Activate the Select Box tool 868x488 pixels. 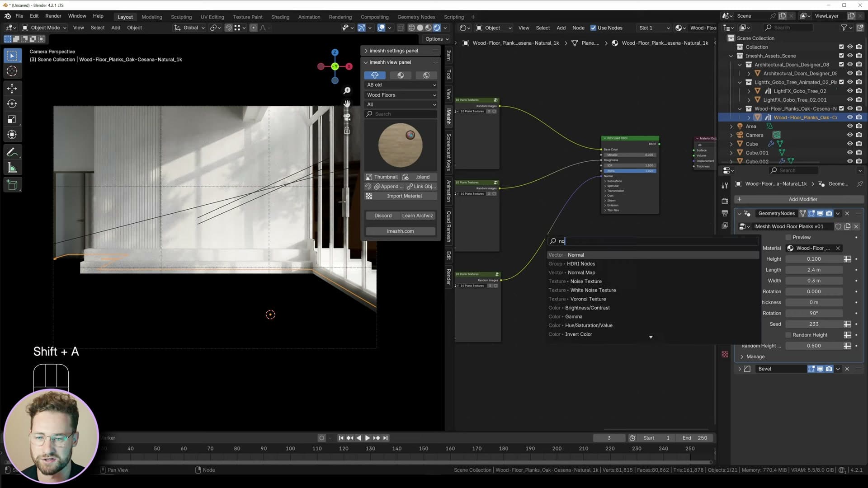click(x=12, y=56)
